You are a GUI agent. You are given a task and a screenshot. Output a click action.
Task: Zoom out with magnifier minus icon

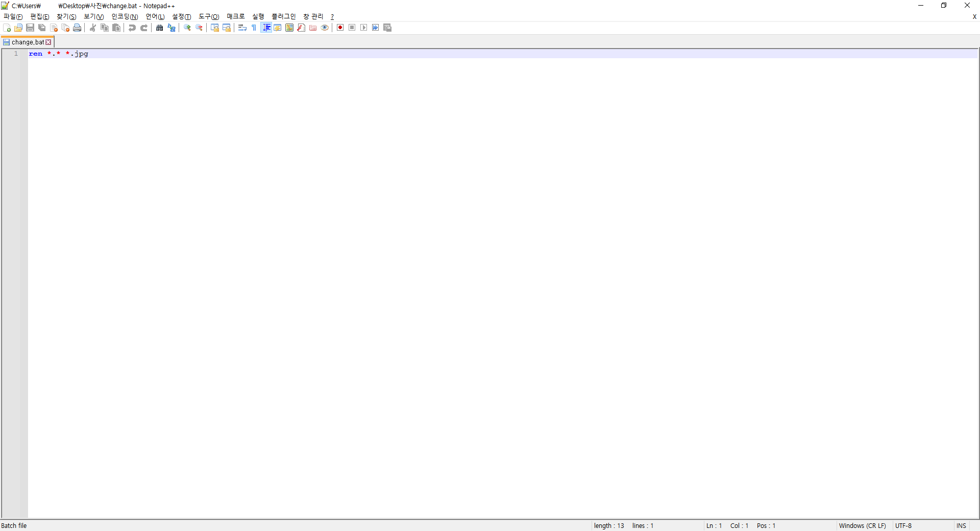click(199, 28)
